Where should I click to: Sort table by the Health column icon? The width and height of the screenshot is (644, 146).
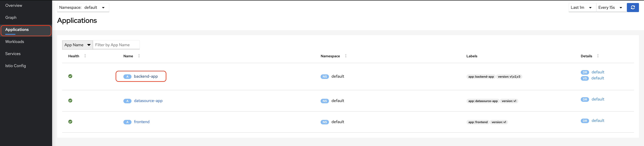pyautogui.click(x=85, y=56)
